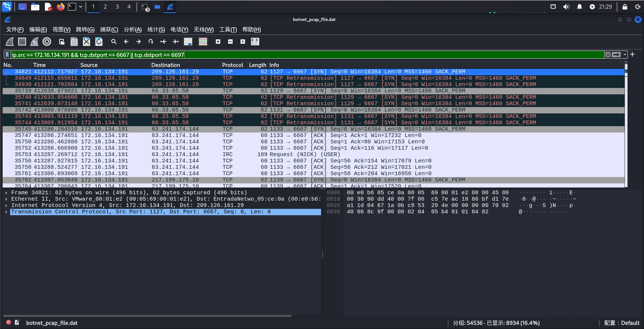Go forward in packet history

click(x=139, y=42)
